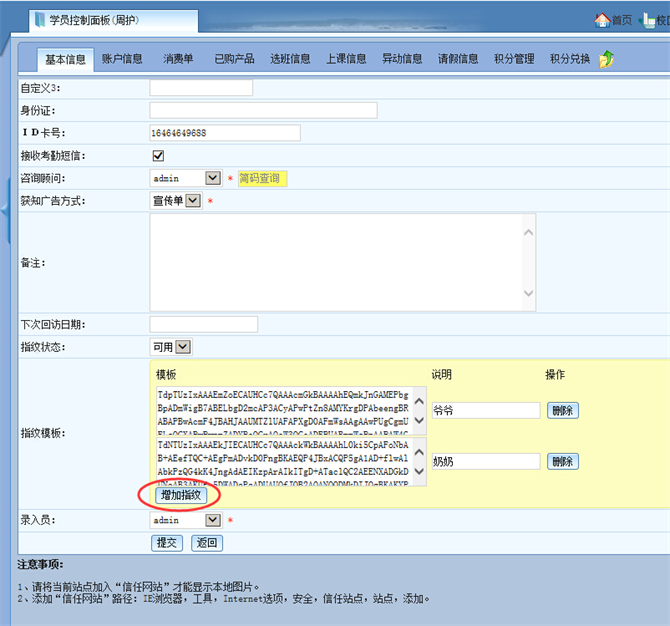670x626 pixels.
Task: Switch to the 账户信息 tab
Action: coord(122,60)
